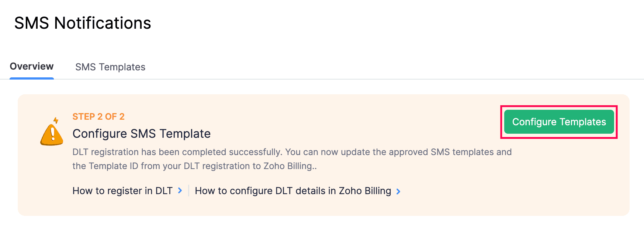Viewport: 644px width, 235px height.
Task: Click the arrow icon following the DLT registration link
Action: [x=180, y=191]
